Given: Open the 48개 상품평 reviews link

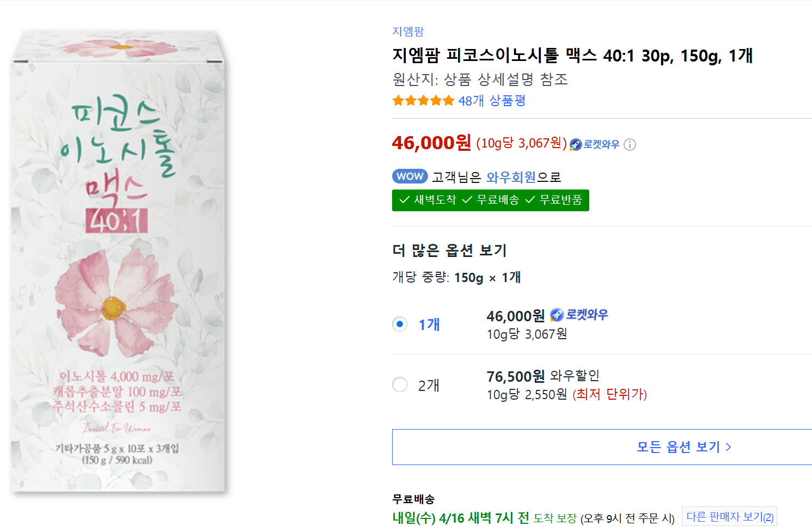Looking at the screenshot, I should [x=492, y=100].
